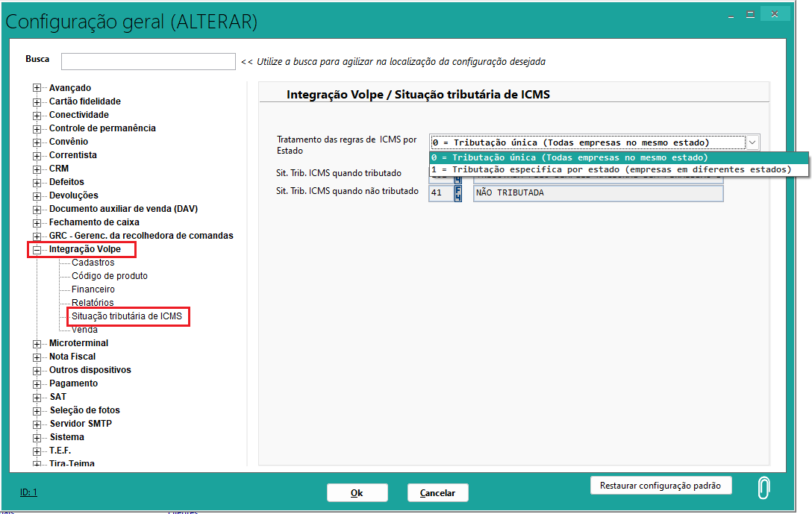Open Venda configuration item

[x=84, y=330]
